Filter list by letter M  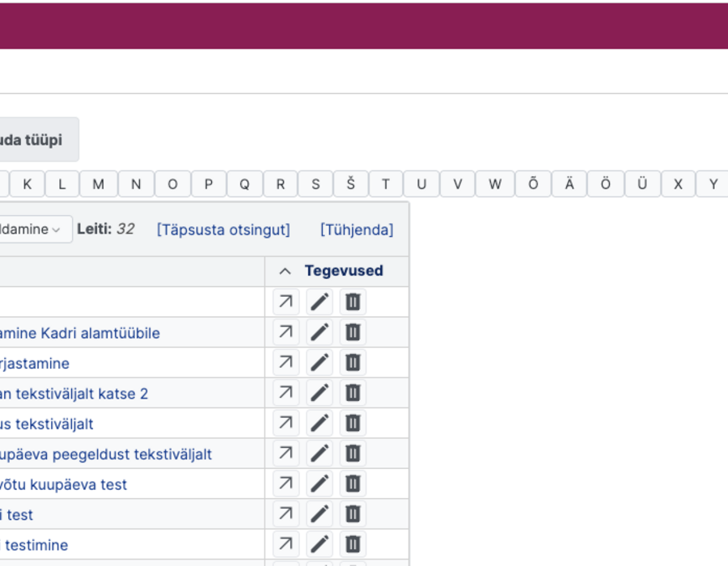99,184
